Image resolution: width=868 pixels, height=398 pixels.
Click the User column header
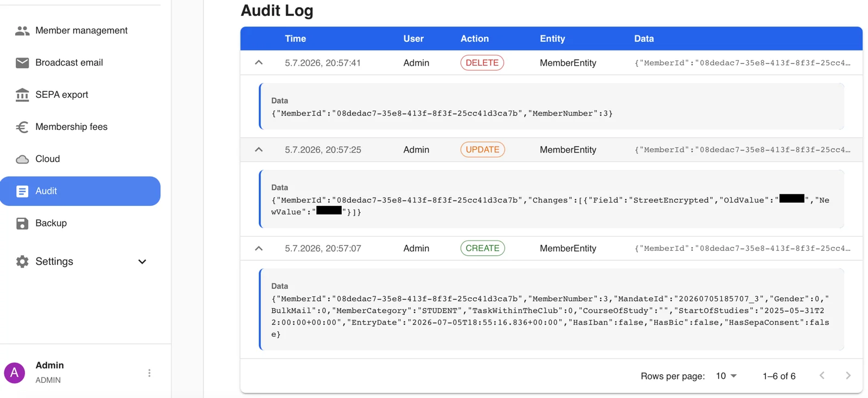413,39
